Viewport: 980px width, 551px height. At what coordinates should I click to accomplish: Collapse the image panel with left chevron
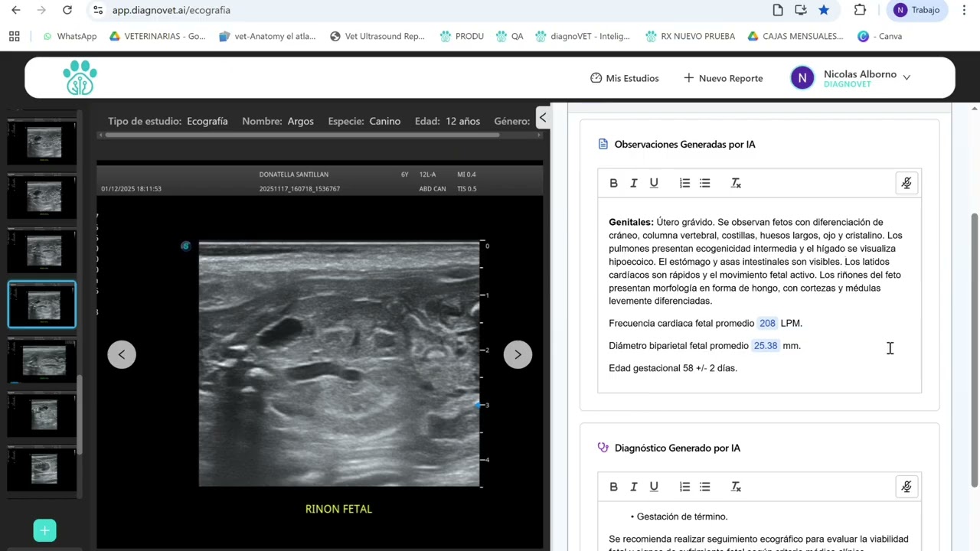[x=542, y=117]
